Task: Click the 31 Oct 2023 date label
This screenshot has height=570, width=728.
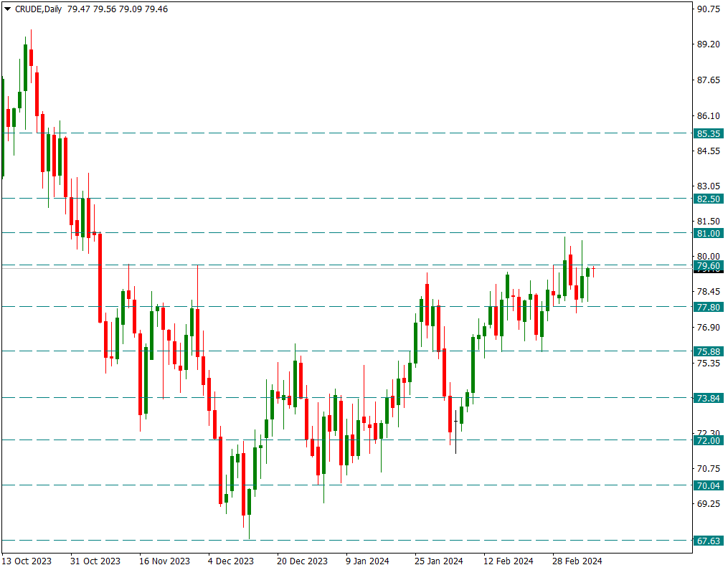Action: (95, 561)
